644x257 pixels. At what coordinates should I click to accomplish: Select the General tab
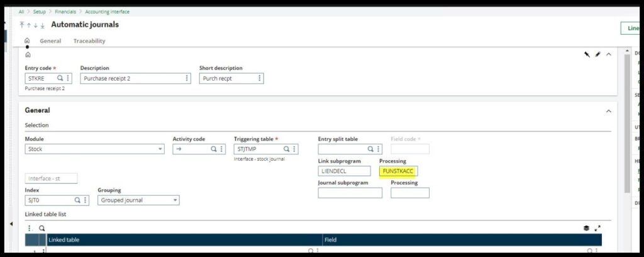coord(50,41)
